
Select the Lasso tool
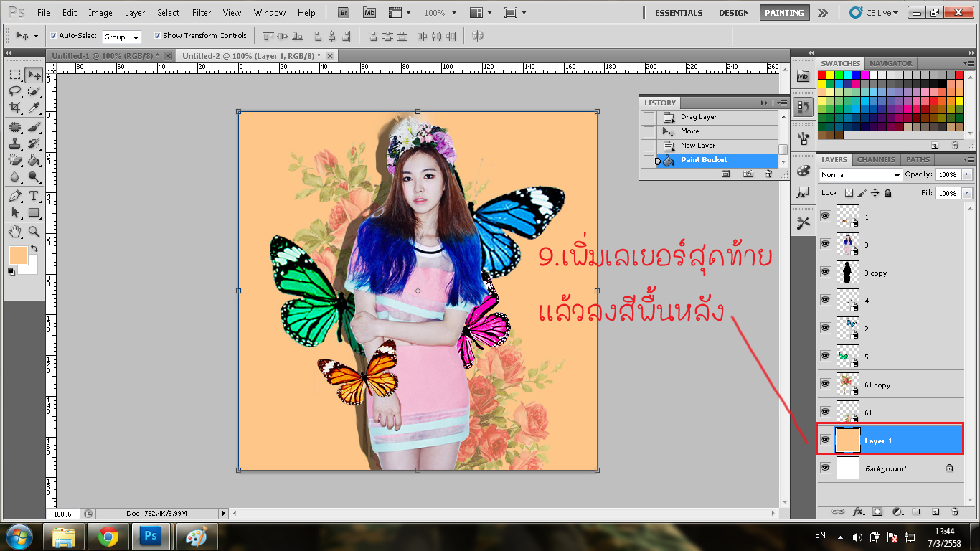[x=15, y=91]
